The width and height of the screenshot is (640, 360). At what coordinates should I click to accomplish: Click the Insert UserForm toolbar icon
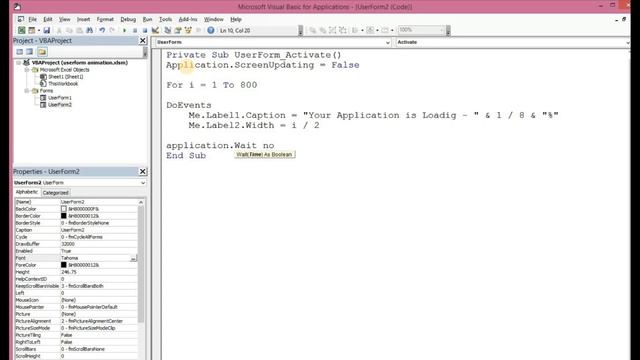coord(31,30)
